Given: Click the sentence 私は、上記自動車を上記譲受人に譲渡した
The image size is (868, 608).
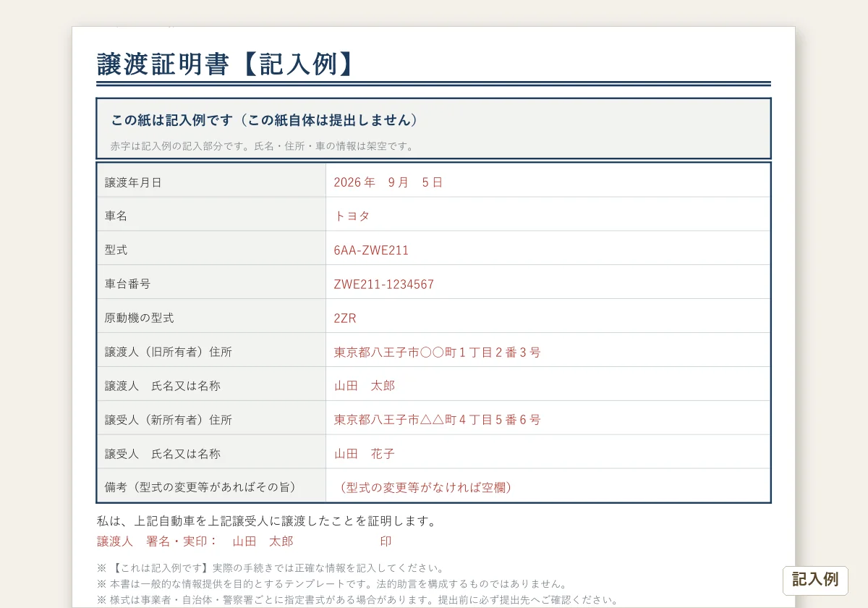Looking at the screenshot, I should [x=267, y=521].
